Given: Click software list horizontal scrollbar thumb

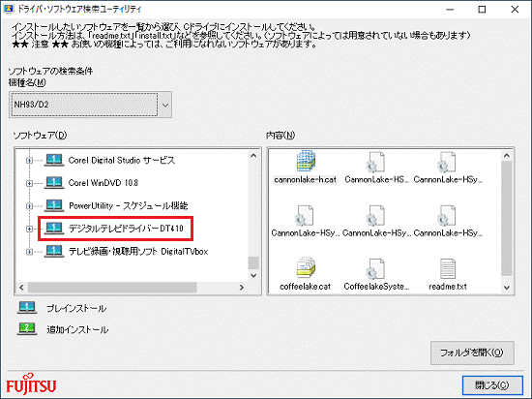Looking at the screenshot, I should [112, 288].
